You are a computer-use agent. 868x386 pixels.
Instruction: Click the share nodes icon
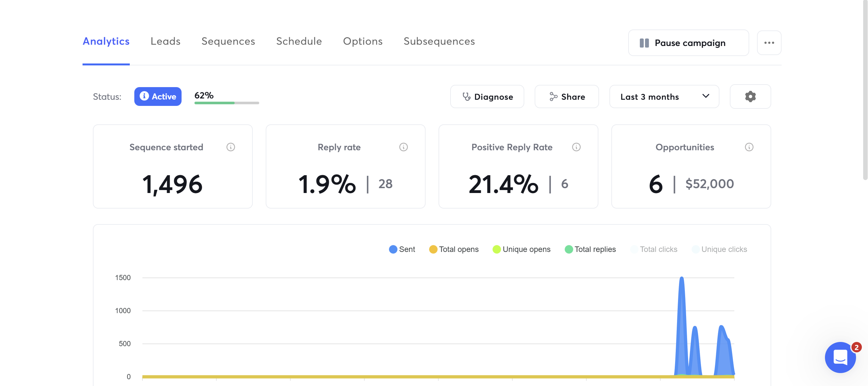pos(553,97)
